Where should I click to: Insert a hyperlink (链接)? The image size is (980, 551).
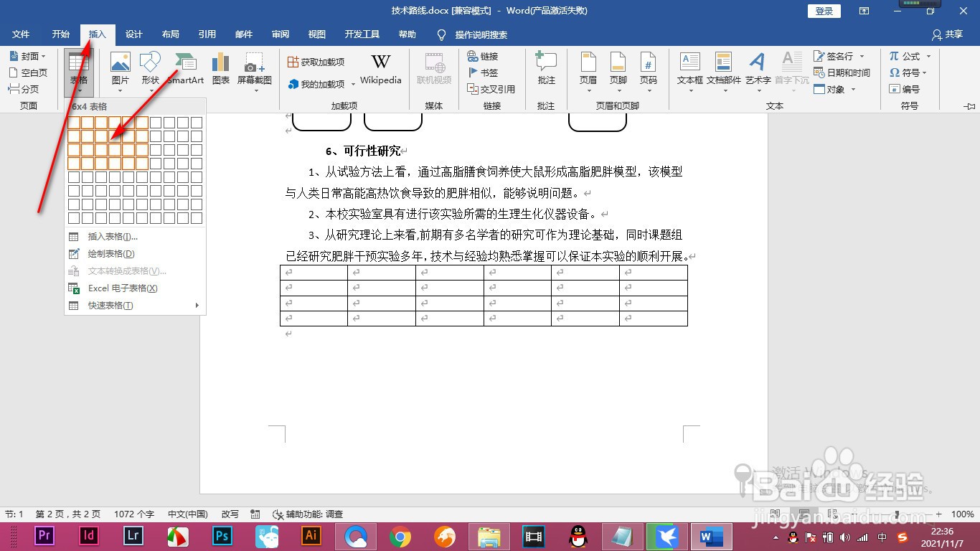(x=482, y=56)
